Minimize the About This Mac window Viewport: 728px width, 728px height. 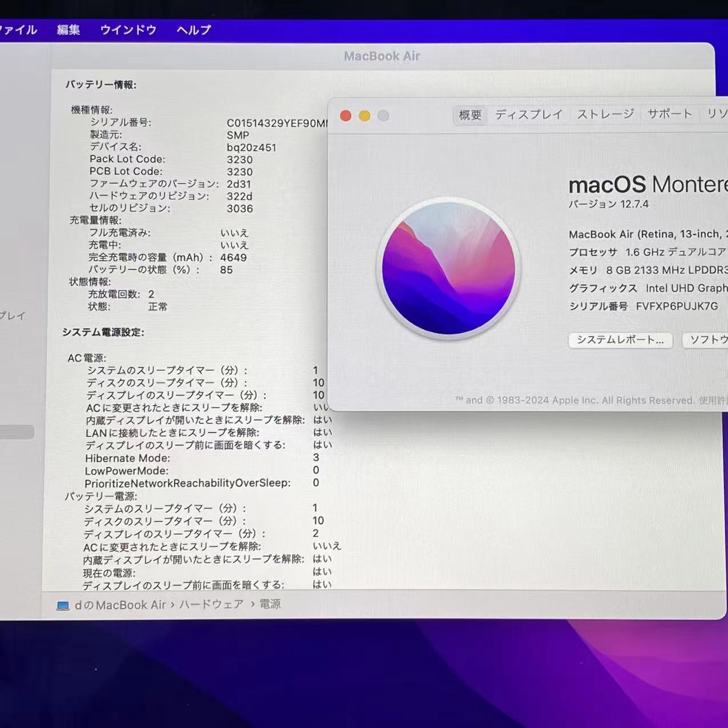pyautogui.click(x=364, y=115)
